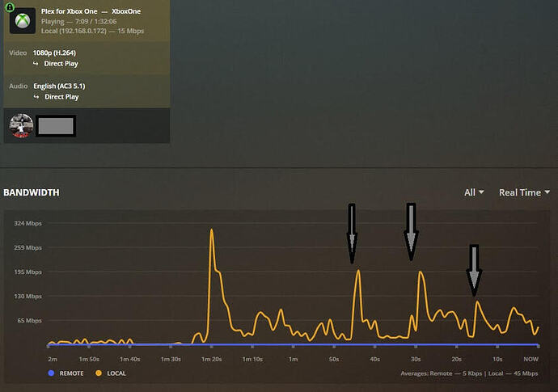Click the Video row label
This screenshot has height=392, width=558.
click(x=18, y=53)
